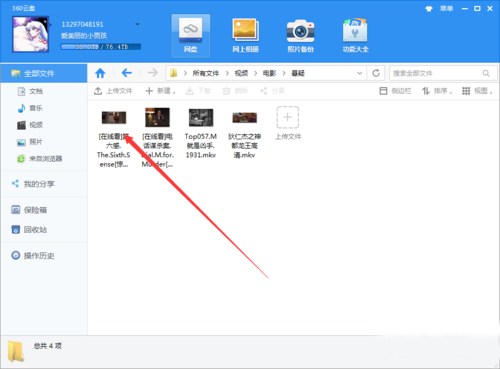
Task: Click the 分享 share button
Action: tap(272, 91)
